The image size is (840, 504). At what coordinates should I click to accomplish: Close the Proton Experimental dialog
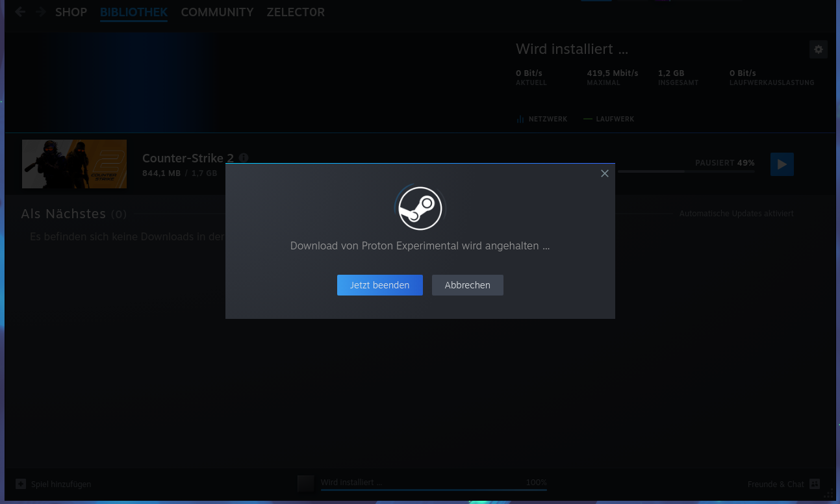pos(605,173)
